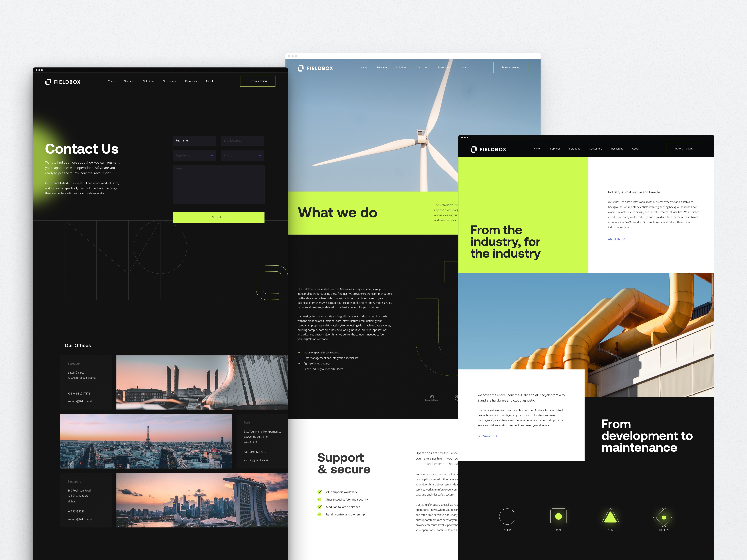747x560 pixels.
Task: Focus the Full name input field
Action: (x=194, y=141)
